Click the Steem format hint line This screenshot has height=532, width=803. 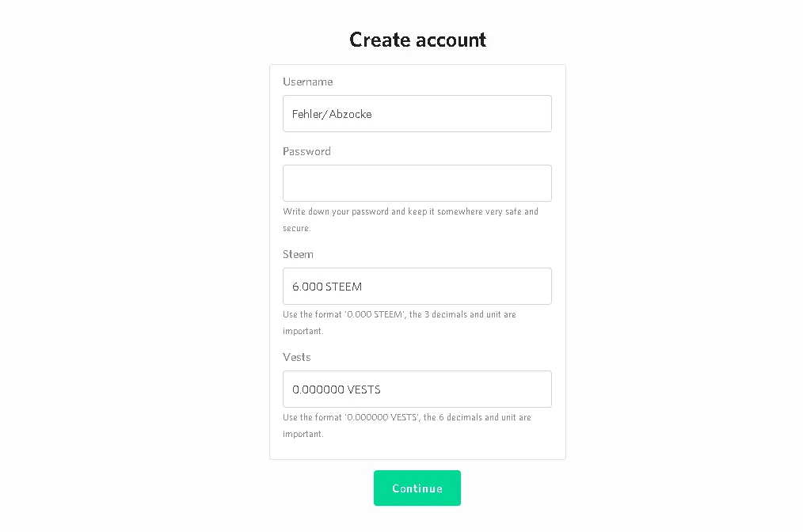click(x=399, y=322)
